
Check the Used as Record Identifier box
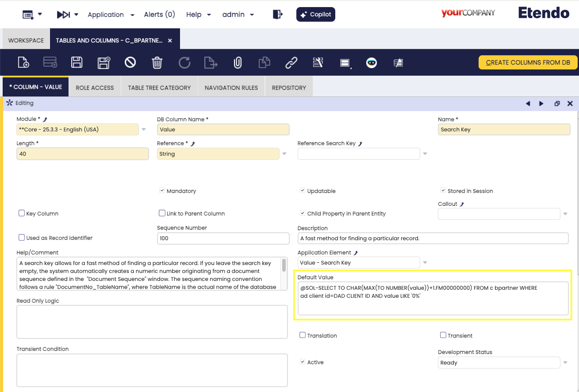(21, 238)
